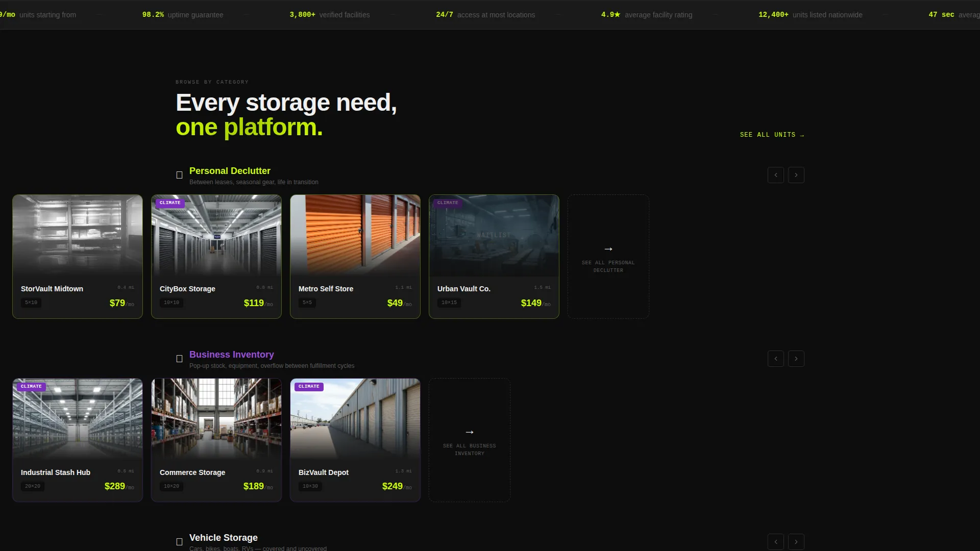Click the $289/mo price
The image size is (980, 551).
point(119,486)
